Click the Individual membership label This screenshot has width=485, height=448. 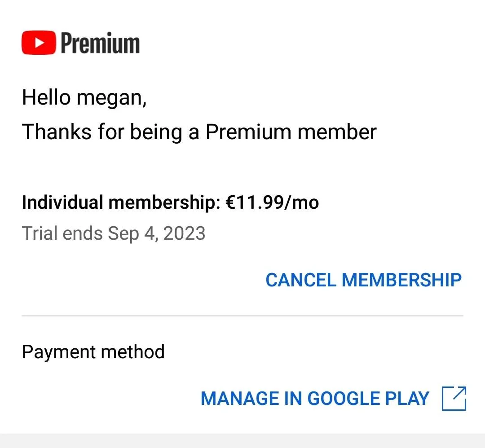coord(121,202)
